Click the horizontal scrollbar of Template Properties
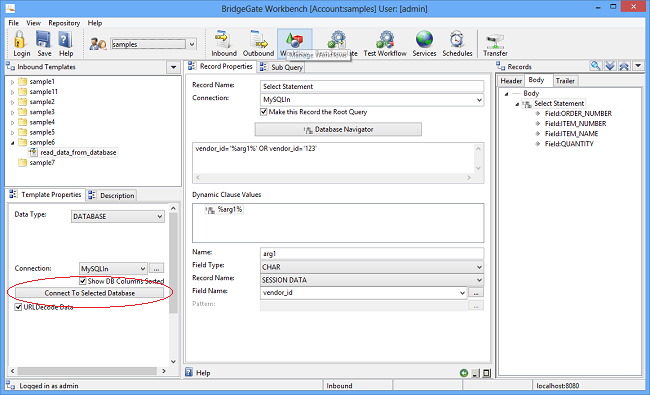This screenshot has width=650, height=395. coord(87,371)
